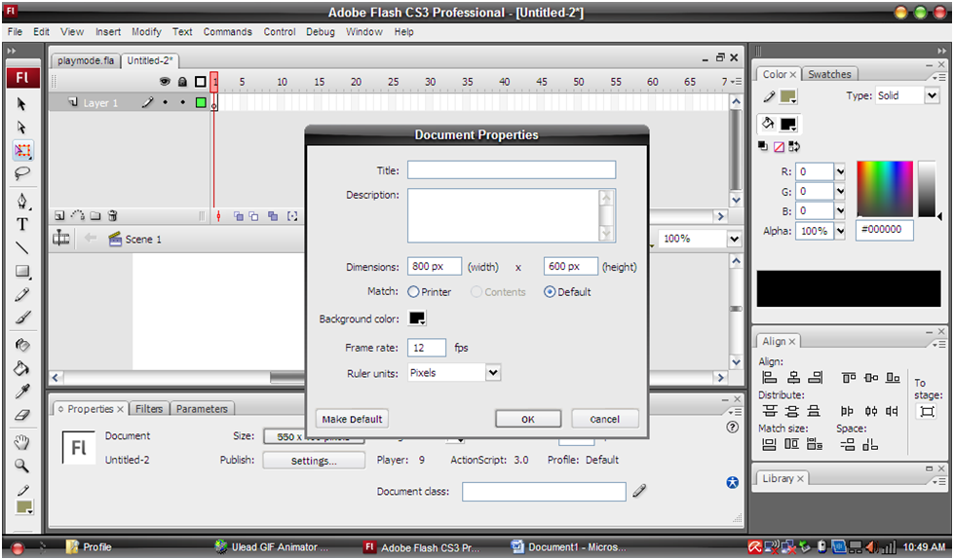Image resolution: width=954 pixels, height=560 pixels.
Task: Click the No Color icon in Color panel
Action: [x=779, y=146]
